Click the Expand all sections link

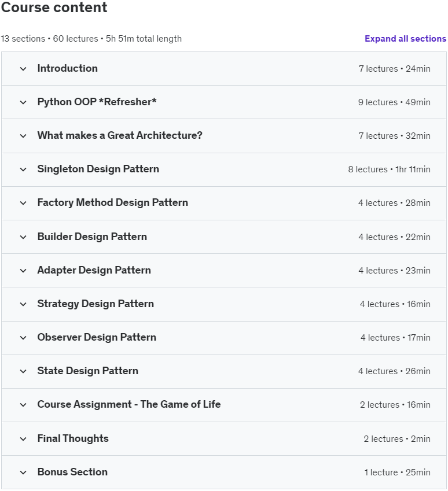coord(405,39)
